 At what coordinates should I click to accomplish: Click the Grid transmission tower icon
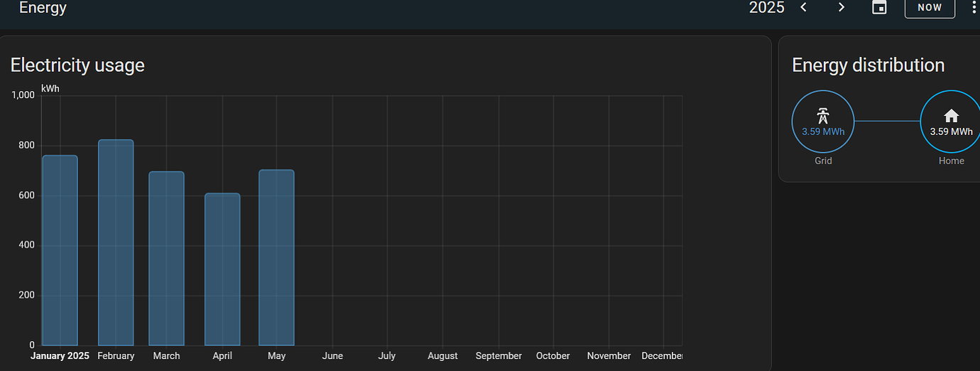(x=823, y=115)
